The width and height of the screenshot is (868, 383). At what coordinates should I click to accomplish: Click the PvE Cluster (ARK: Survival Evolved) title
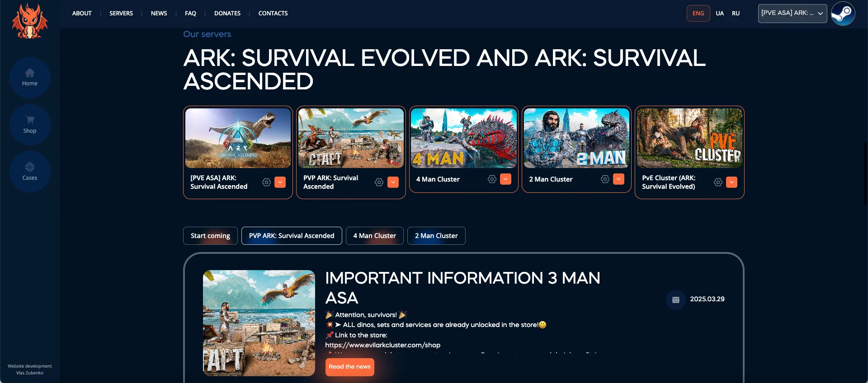coord(669,182)
